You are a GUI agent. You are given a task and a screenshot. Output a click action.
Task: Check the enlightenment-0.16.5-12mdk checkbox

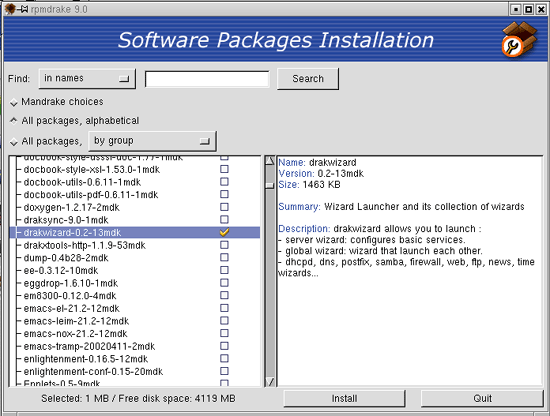224,359
